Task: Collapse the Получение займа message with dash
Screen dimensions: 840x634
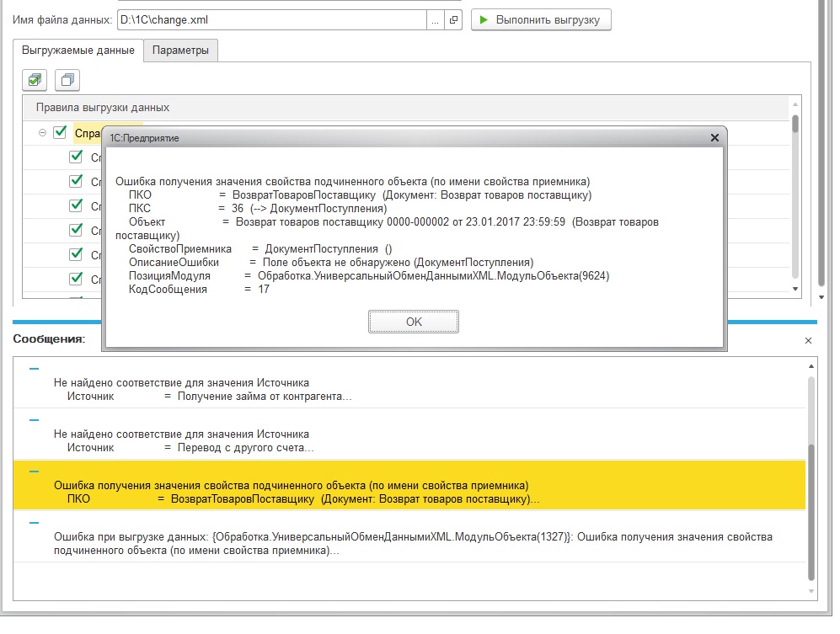Action: pyautogui.click(x=35, y=369)
